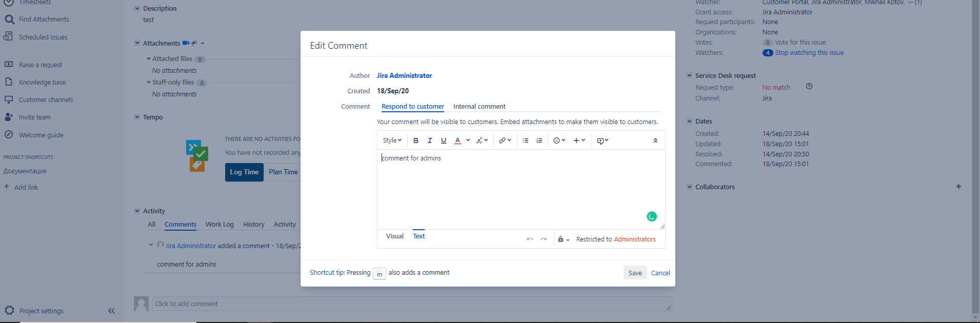Click the redo arrow in editor
Viewport: 980px width, 323px height.
point(544,239)
